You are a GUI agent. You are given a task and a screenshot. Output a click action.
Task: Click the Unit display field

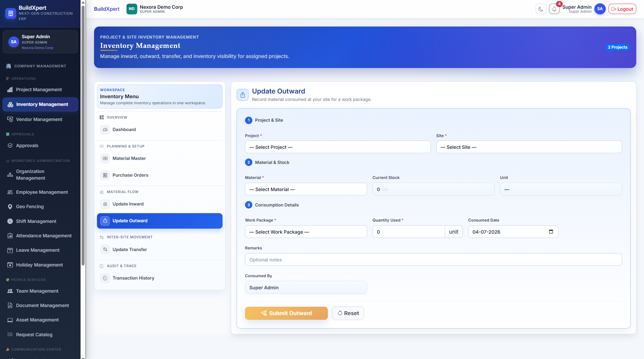point(561,189)
